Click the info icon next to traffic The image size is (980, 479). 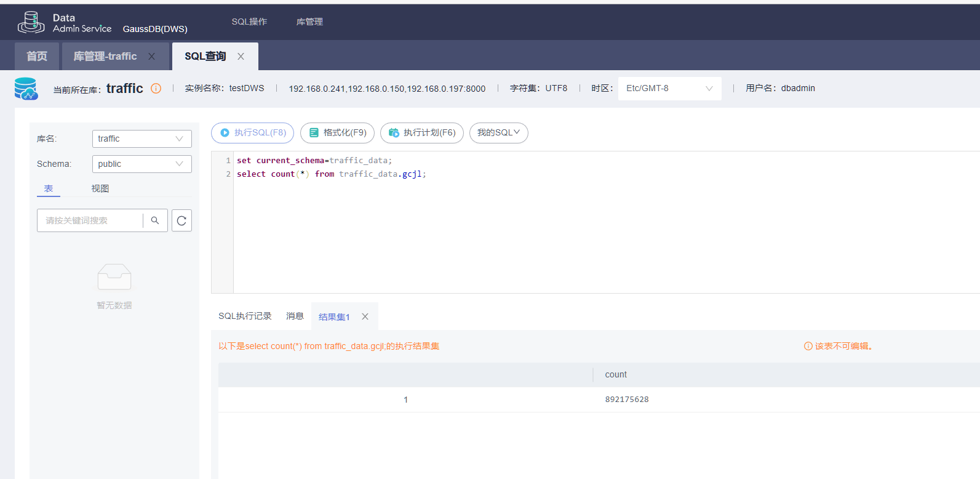pyautogui.click(x=156, y=88)
